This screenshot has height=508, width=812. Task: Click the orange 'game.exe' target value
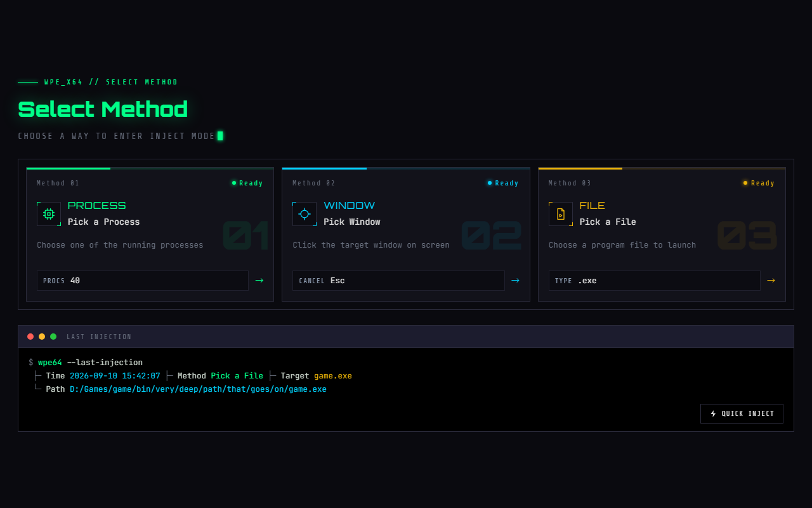point(333,376)
